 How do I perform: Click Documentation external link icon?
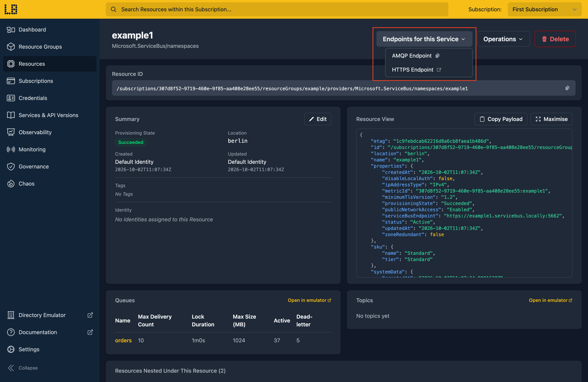click(x=90, y=332)
